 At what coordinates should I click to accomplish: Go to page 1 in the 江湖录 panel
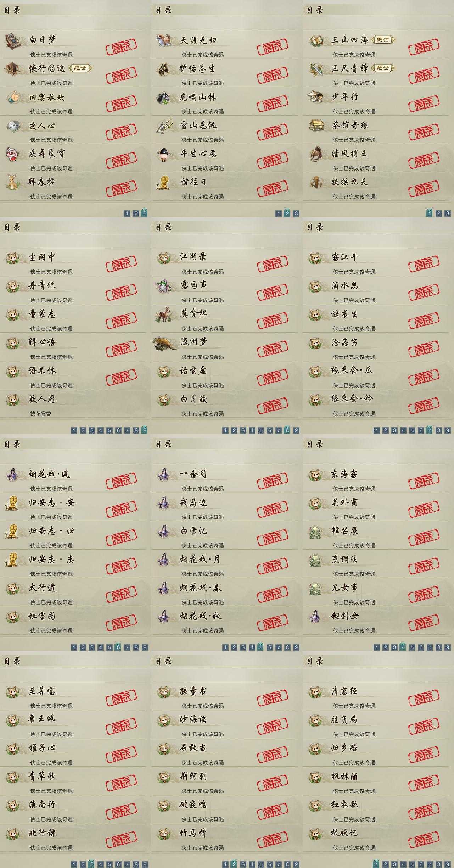pyautogui.click(x=225, y=430)
